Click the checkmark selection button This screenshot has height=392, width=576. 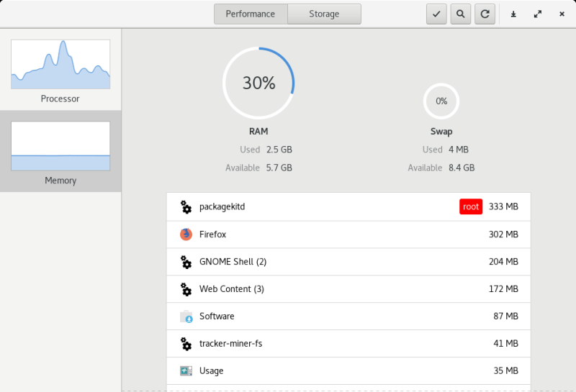pos(436,14)
